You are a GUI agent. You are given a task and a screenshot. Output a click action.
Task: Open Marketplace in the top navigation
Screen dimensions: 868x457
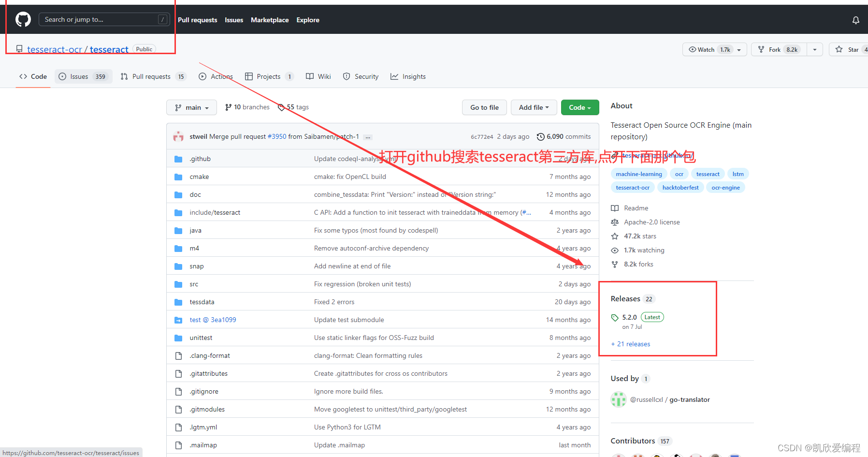(270, 20)
